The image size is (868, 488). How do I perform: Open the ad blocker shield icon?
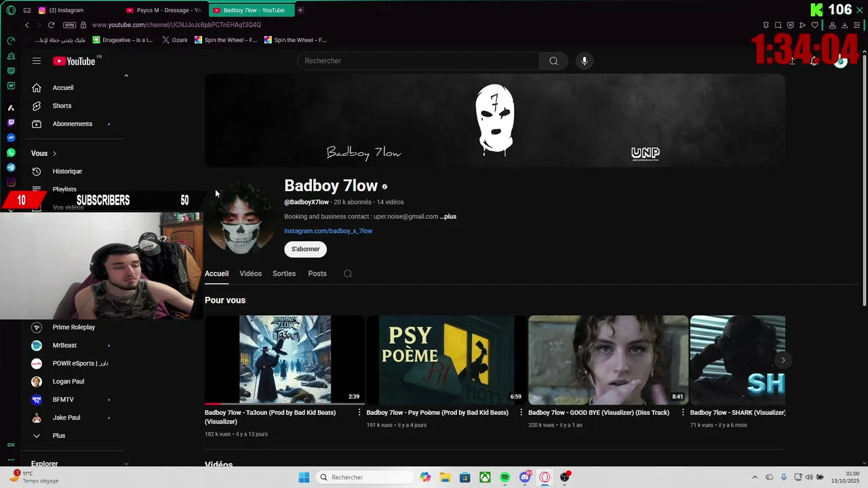pos(790,25)
